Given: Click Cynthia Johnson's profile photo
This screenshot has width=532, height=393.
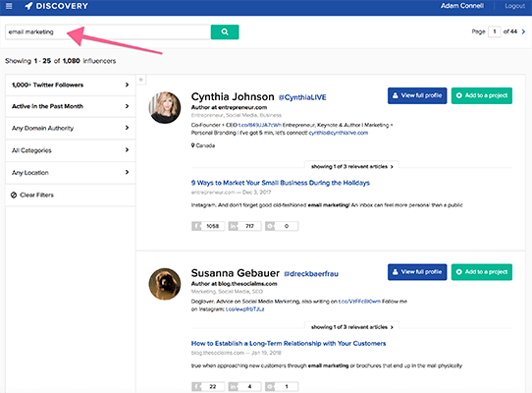Looking at the screenshot, I should (x=165, y=107).
